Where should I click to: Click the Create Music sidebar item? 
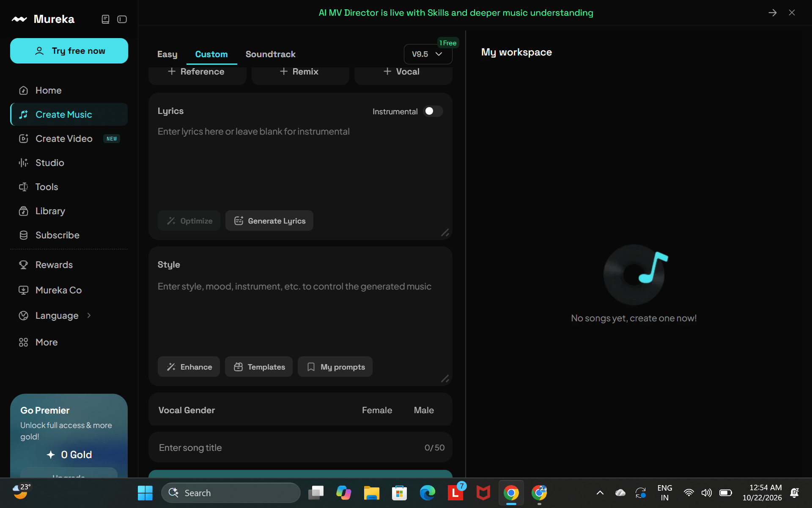coord(69,114)
